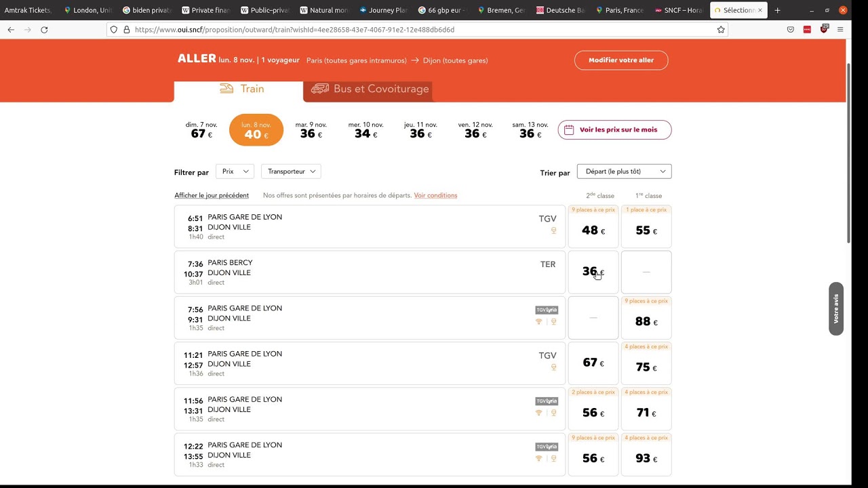868x488 pixels.
Task: Click the bar icon on the 7:56 train
Action: (x=553, y=322)
